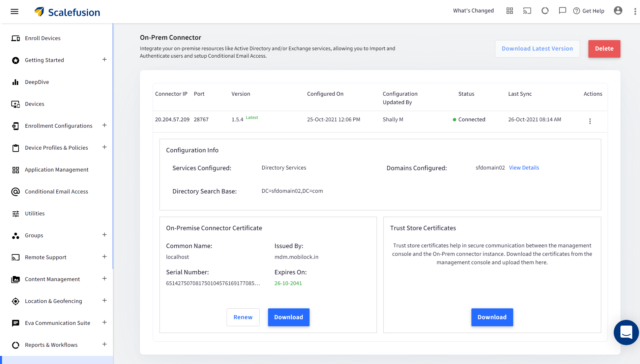The width and height of the screenshot is (640, 364).
Task: Click the Location & Geofencing target icon
Action: 16,301
